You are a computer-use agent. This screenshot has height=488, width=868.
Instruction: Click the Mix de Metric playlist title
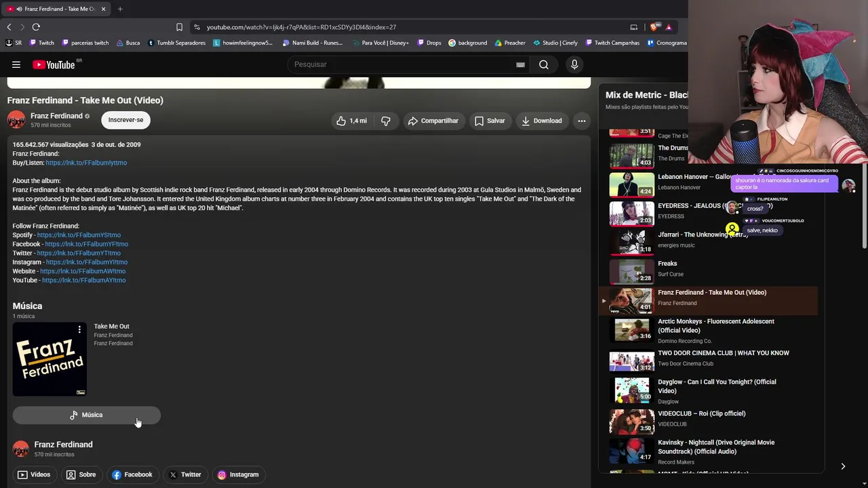coord(647,95)
